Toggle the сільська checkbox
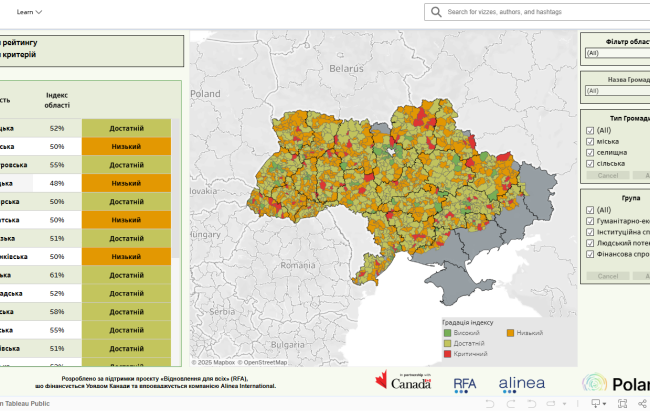The image size is (650, 420). pos(588,163)
